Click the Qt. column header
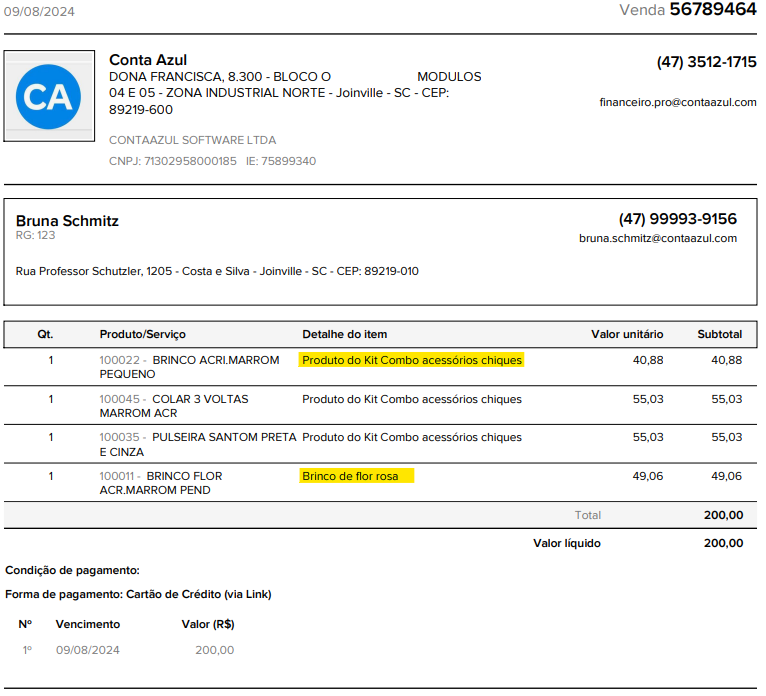The image size is (766, 696). [45, 335]
